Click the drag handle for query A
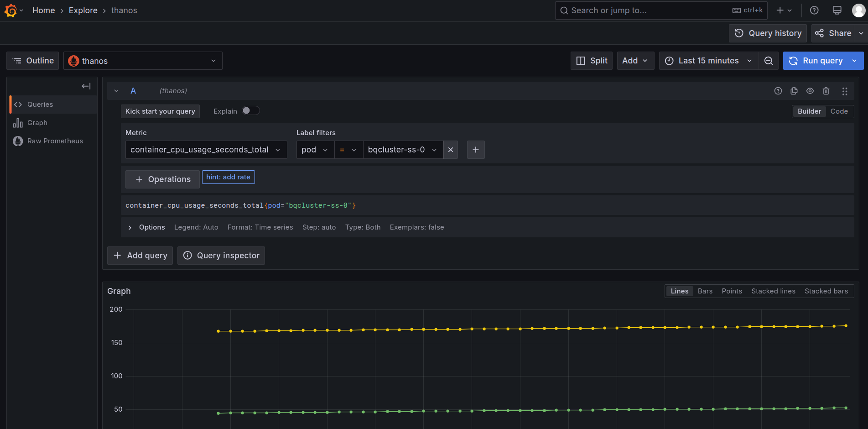The width and height of the screenshot is (868, 429). (845, 91)
